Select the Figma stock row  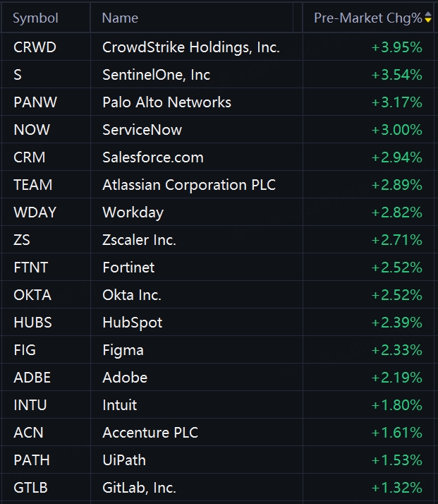point(218,349)
